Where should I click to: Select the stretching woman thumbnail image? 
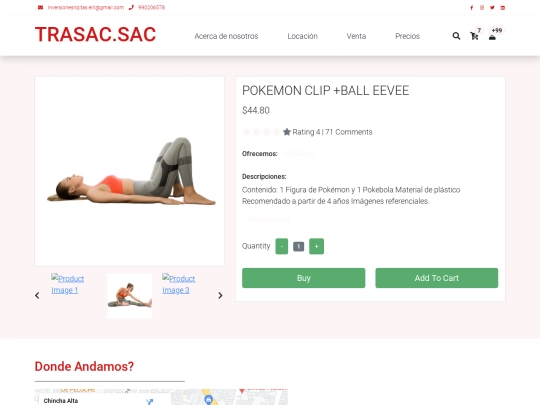tap(129, 295)
